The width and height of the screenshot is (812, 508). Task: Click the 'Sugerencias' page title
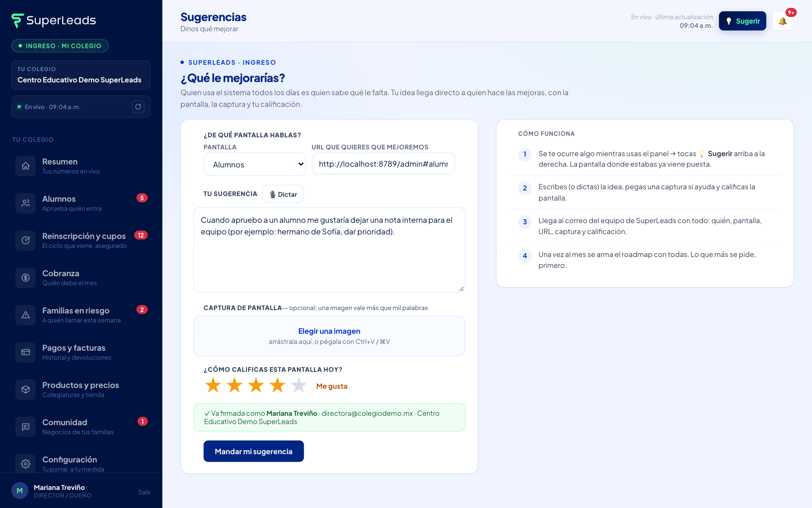(214, 17)
